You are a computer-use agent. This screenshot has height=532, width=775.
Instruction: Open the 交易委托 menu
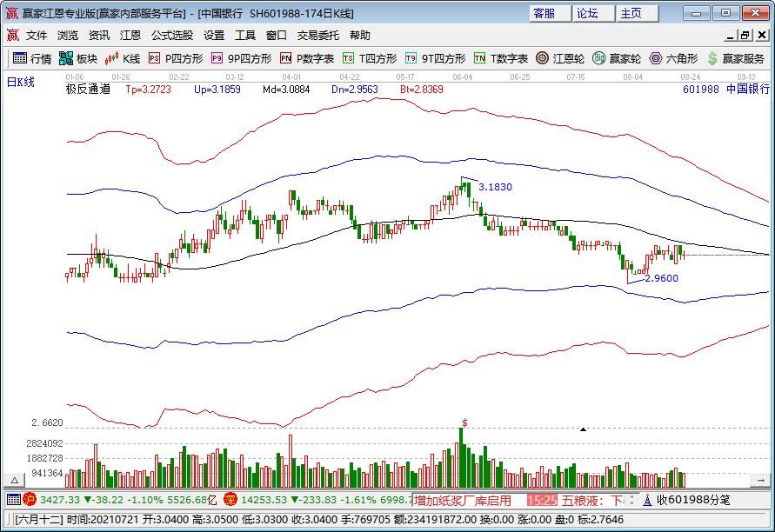317,36
